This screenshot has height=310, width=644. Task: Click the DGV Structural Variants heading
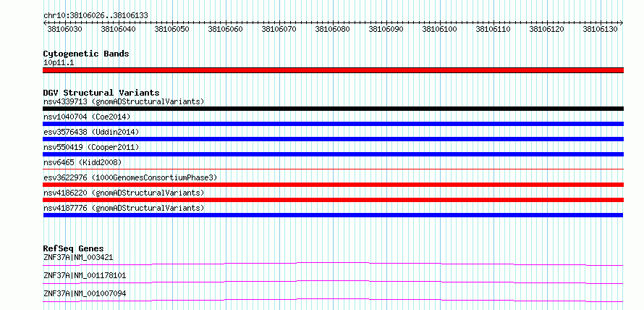pos(101,93)
